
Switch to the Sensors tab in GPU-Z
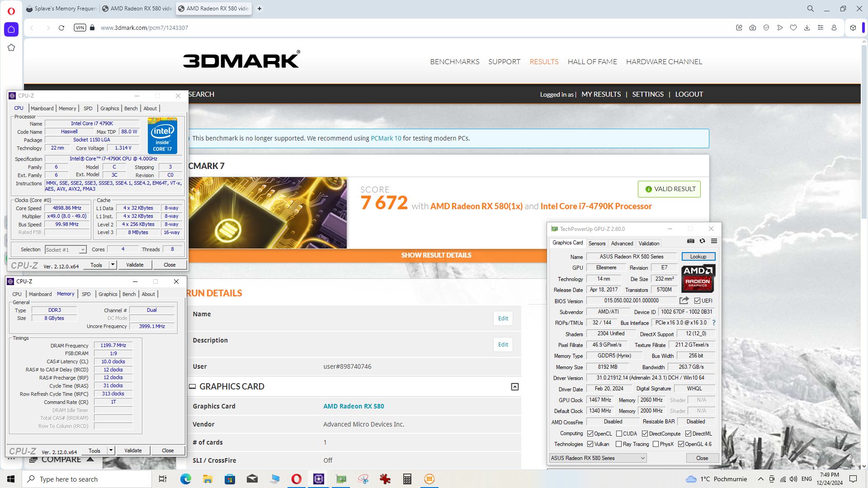(597, 244)
